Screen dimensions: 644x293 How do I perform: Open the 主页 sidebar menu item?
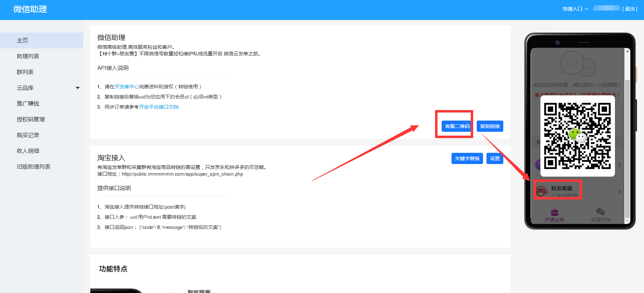click(42, 40)
